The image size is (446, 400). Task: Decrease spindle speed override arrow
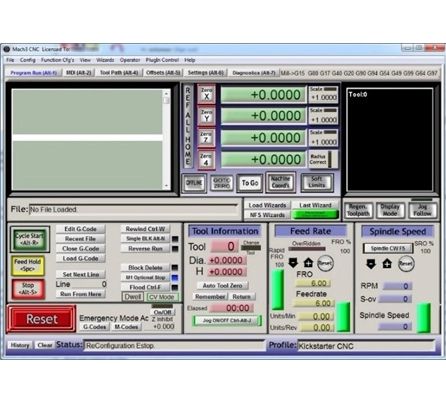pyautogui.click(x=371, y=264)
